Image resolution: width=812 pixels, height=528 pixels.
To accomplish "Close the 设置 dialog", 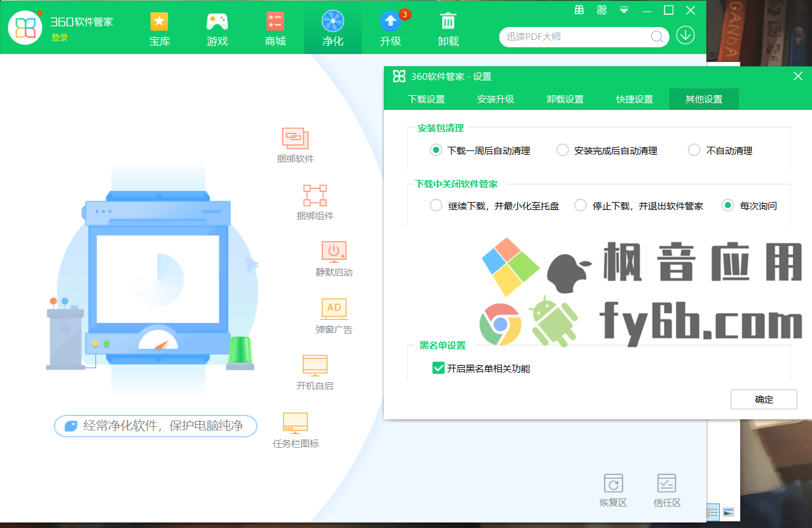I will pos(798,76).
